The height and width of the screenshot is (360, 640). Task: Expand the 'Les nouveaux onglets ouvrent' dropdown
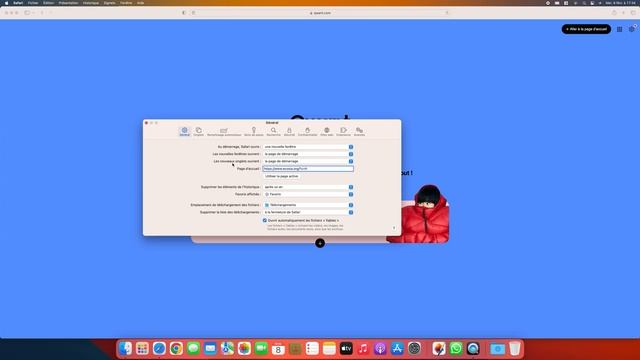308,161
